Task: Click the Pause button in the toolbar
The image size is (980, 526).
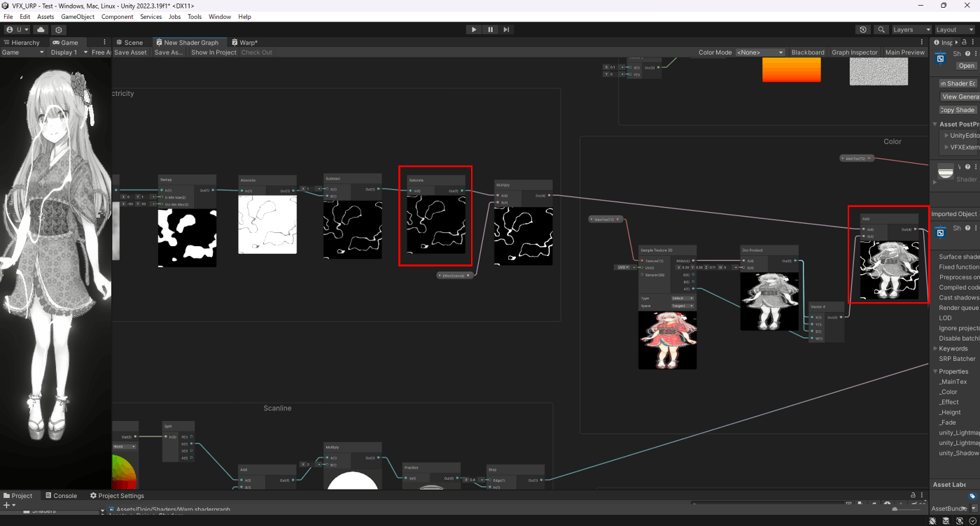Action: pos(490,29)
